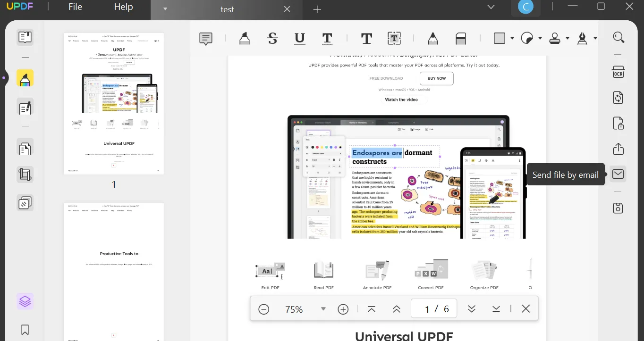Go to the next page

point(471,309)
